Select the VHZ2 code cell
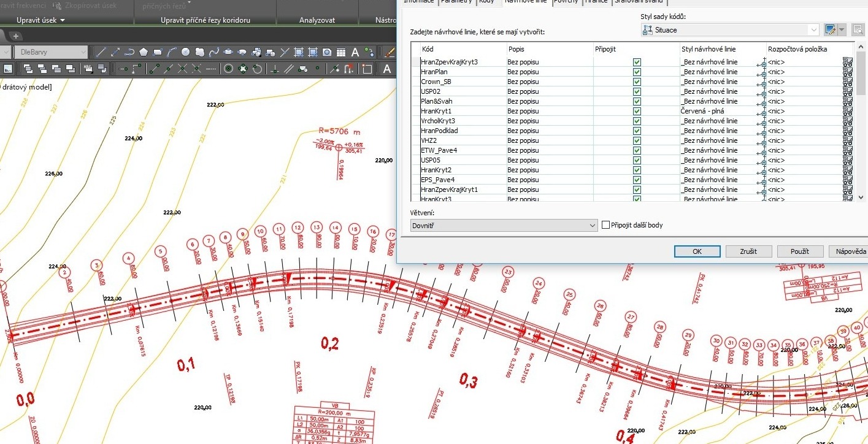The width and height of the screenshot is (868, 444). point(463,140)
